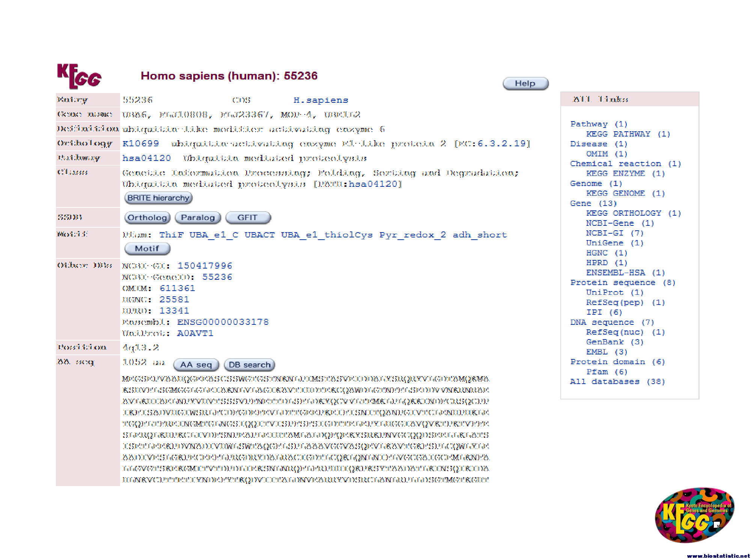Click the GFIT button

pyautogui.click(x=248, y=218)
